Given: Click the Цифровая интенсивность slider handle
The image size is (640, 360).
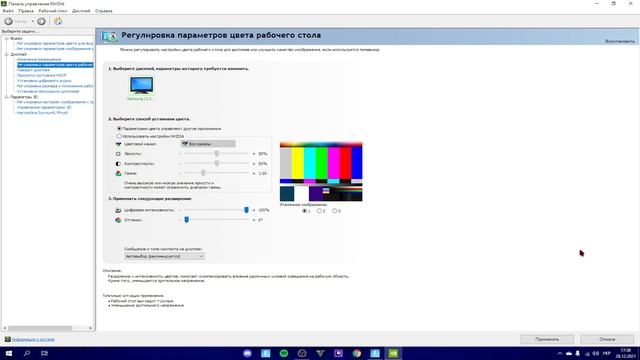Looking at the screenshot, I should [x=246, y=210].
